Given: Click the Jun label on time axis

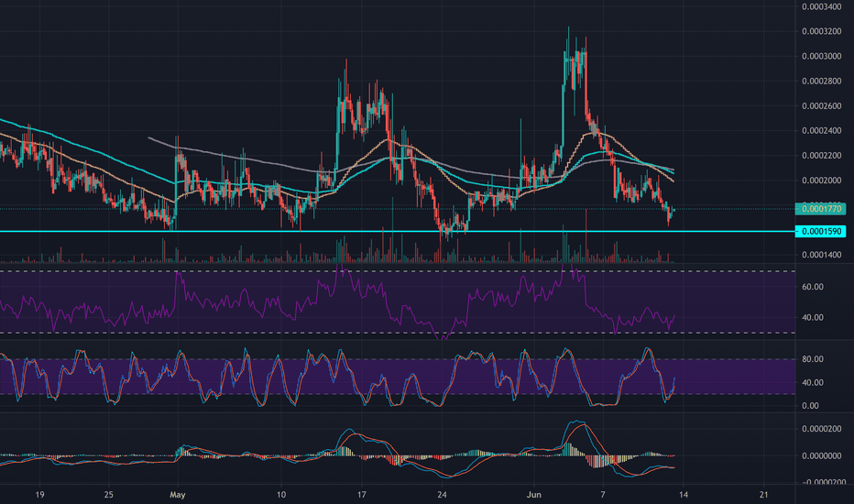Looking at the screenshot, I should [534, 495].
